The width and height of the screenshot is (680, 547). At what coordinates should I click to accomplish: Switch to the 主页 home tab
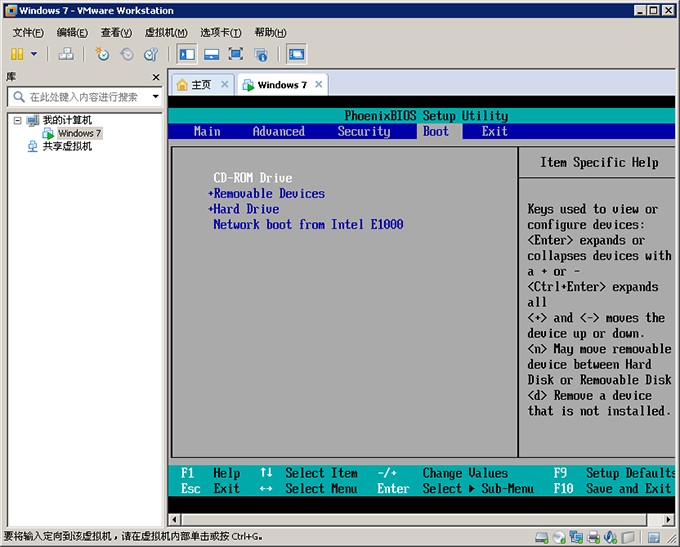(x=201, y=85)
